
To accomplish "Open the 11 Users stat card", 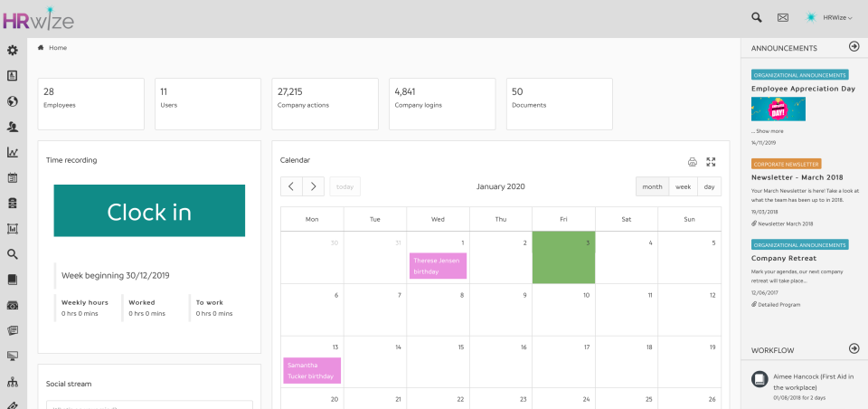I will (208, 104).
